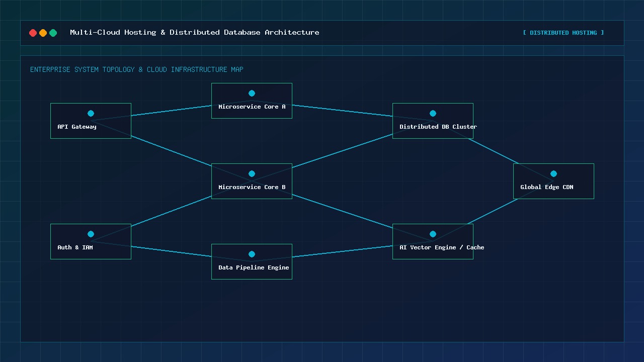Screen dimensions: 644x362
Task: Click the green window control dot
Action: pos(53,33)
